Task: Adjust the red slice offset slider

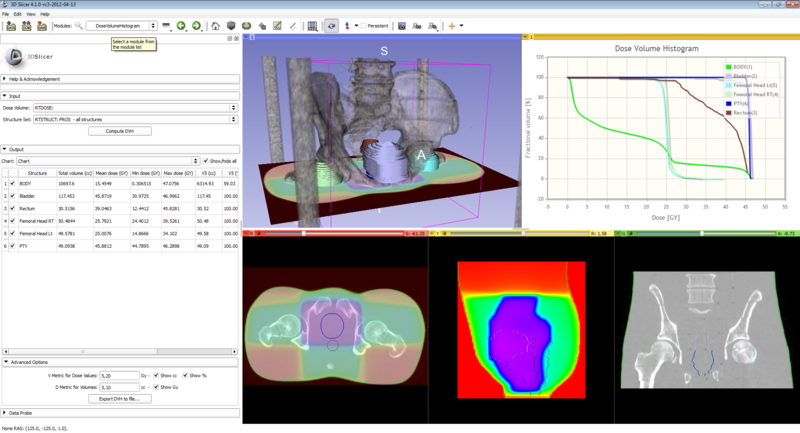Action: [334, 234]
